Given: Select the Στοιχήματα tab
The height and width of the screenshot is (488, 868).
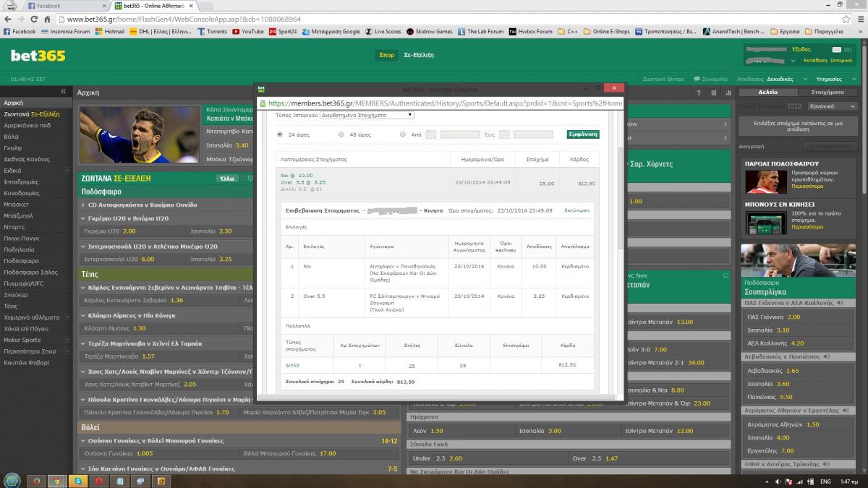Looking at the screenshot, I should point(828,93).
